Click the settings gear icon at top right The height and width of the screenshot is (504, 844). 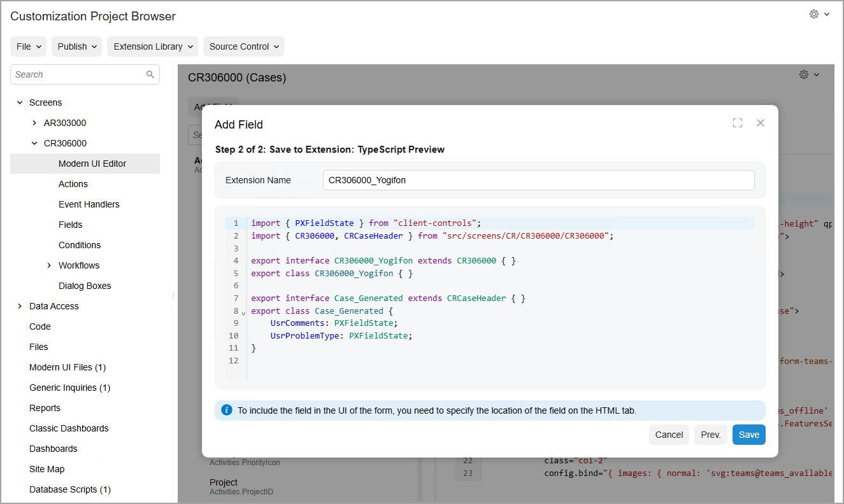click(814, 15)
